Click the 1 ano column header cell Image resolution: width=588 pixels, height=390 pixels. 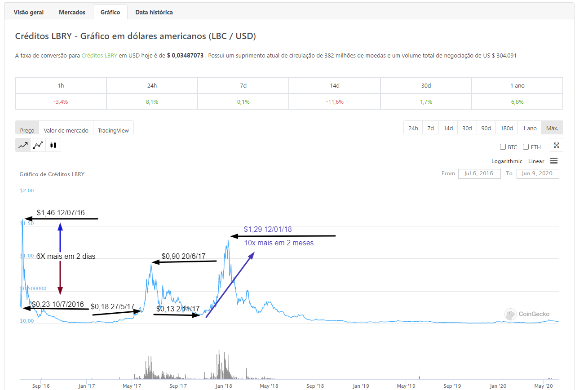tap(517, 85)
